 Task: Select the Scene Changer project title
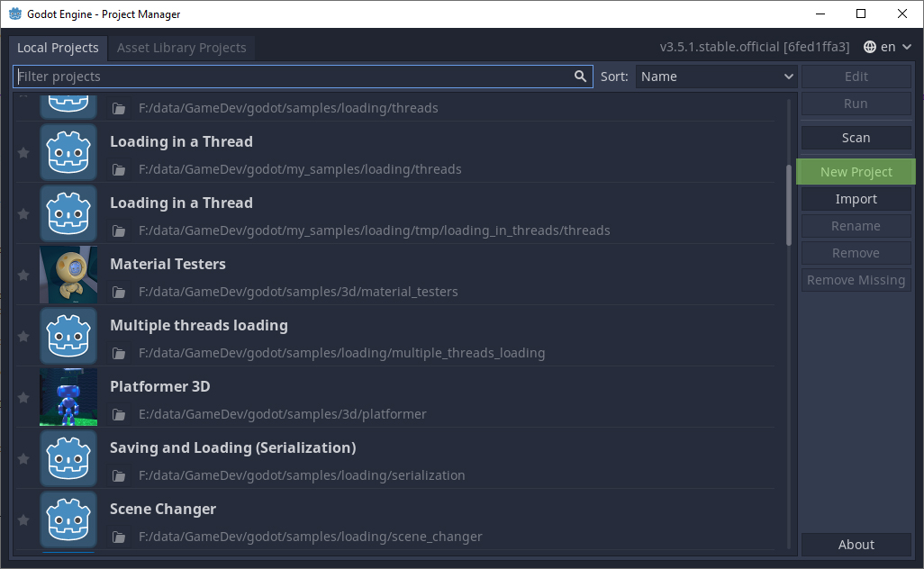tap(163, 509)
